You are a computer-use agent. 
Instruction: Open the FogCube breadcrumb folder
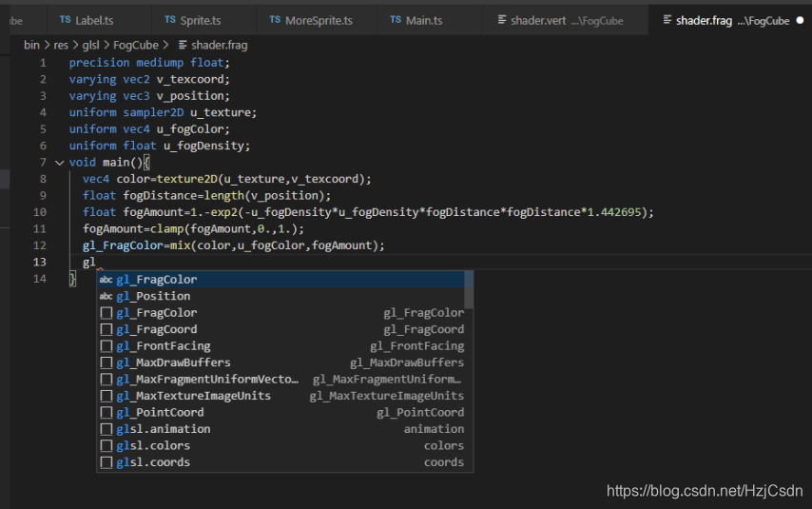click(136, 45)
